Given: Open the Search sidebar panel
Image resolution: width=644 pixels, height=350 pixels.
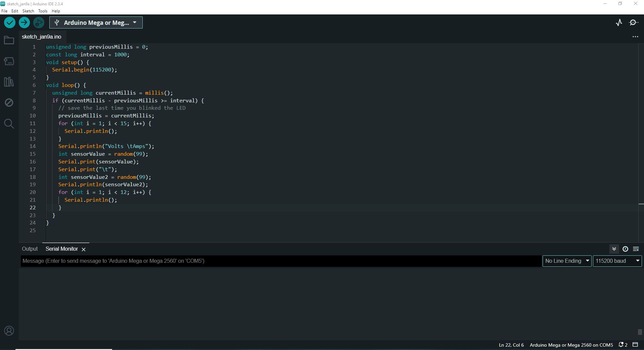Looking at the screenshot, I should click(9, 123).
